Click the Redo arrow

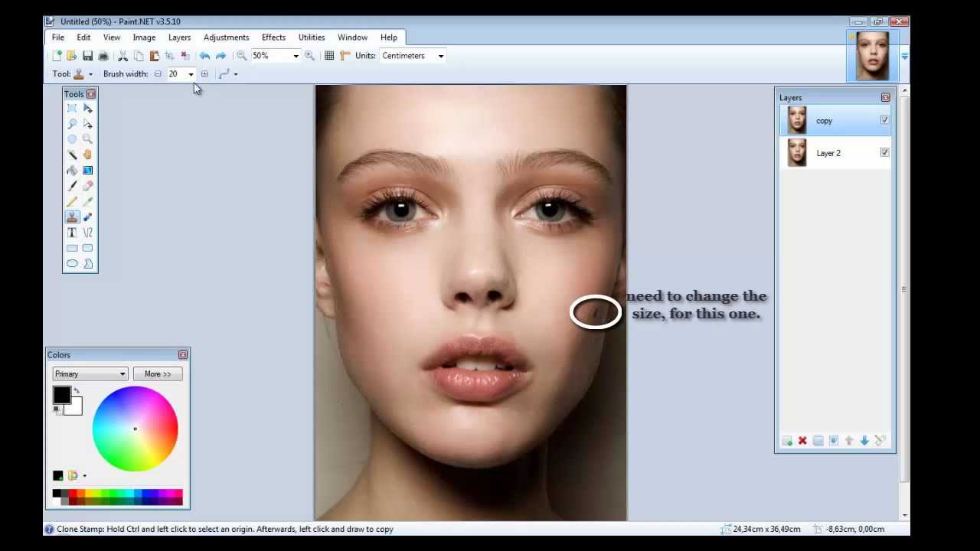tap(220, 56)
